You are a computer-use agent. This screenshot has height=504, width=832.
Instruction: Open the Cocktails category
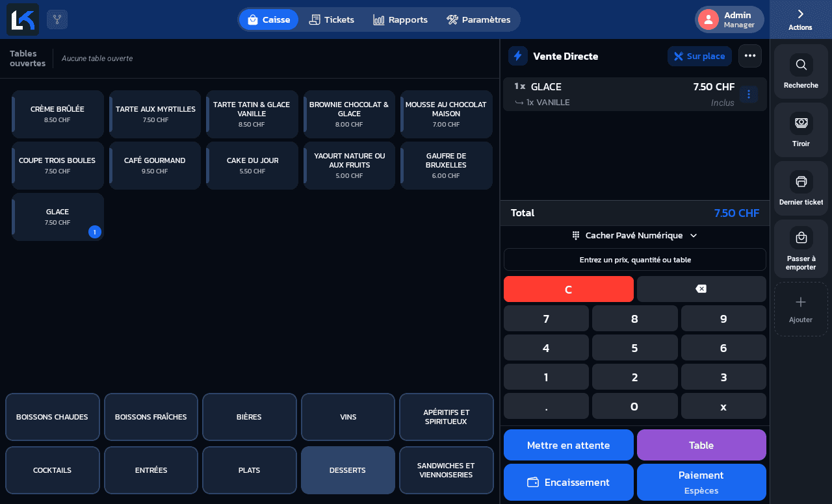coord(53,470)
